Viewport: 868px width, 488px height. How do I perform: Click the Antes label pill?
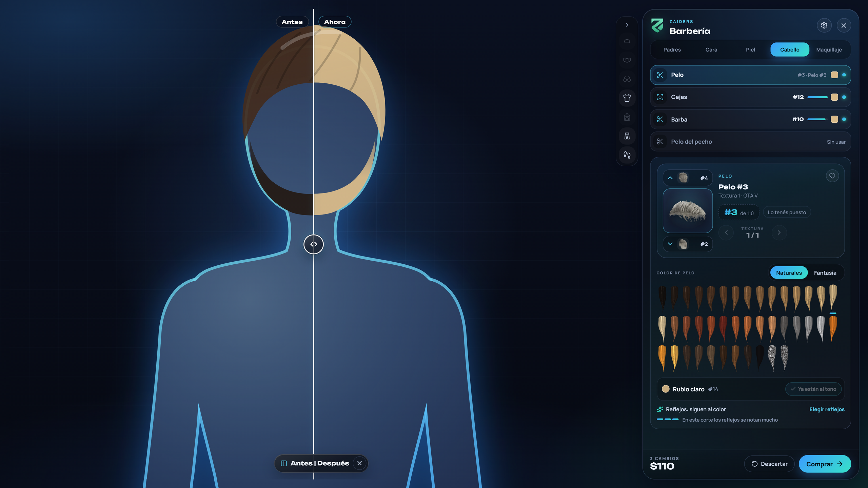(x=292, y=22)
